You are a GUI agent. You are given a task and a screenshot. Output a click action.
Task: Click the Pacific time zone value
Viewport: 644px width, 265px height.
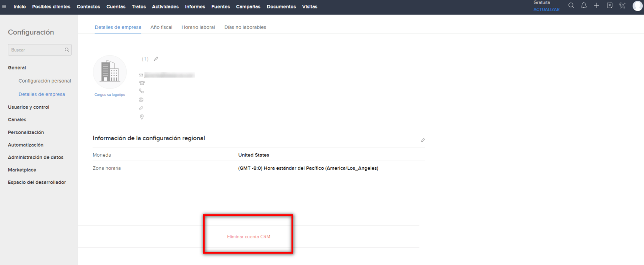(308, 168)
